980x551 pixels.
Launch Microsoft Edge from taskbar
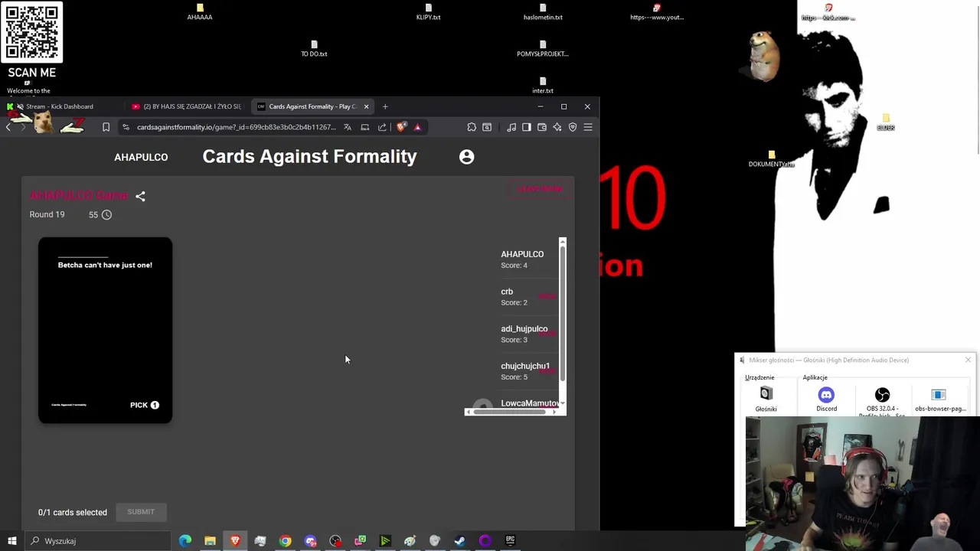tap(185, 541)
